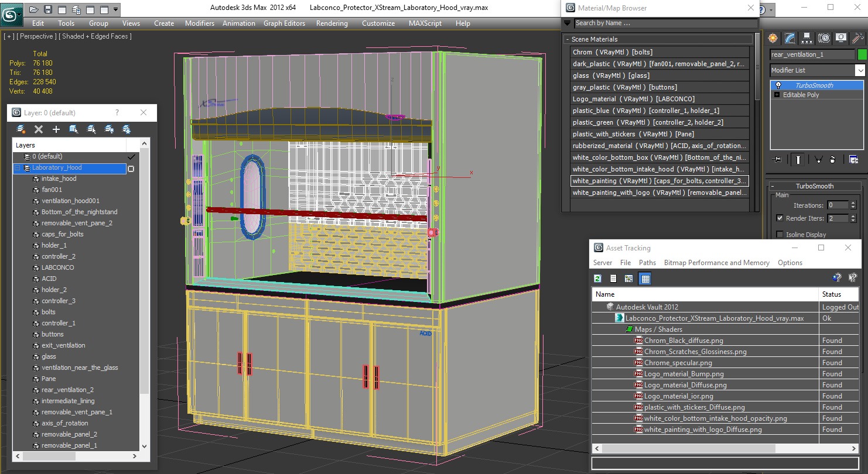Click Select Highlighted Objects and Layers icon
The image size is (868, 474).
click(74, 129)
